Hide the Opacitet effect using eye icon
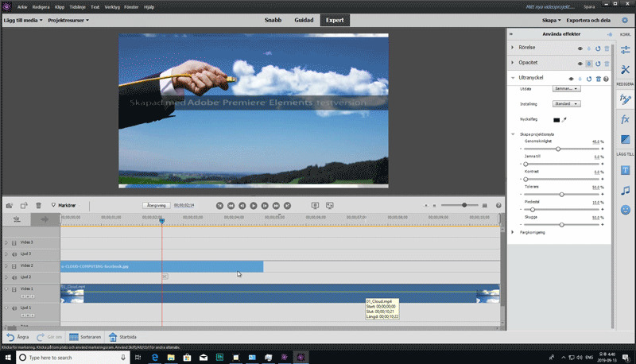The height and width of the screenshot is (364, 636). (x=580, y=64)
